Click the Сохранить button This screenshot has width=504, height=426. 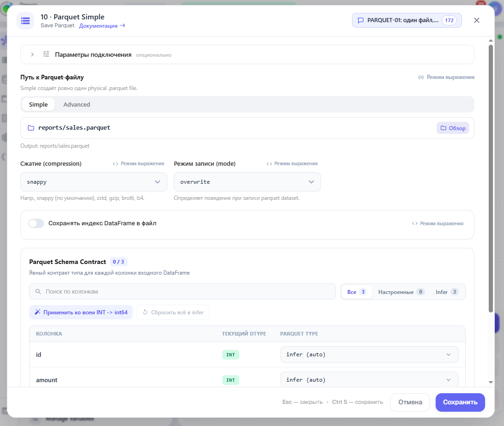point(460,402)
